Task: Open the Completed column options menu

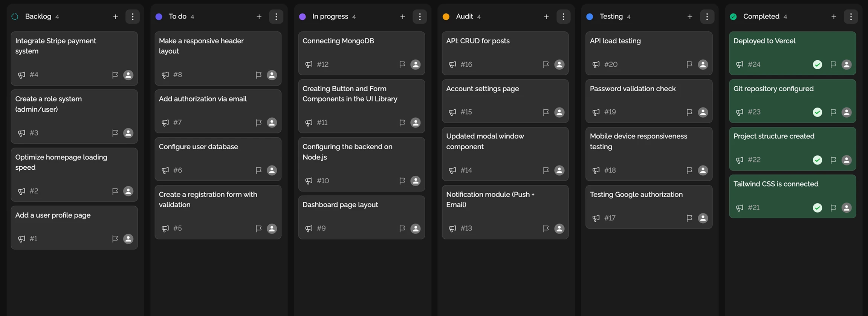Action: coord(850,17)
